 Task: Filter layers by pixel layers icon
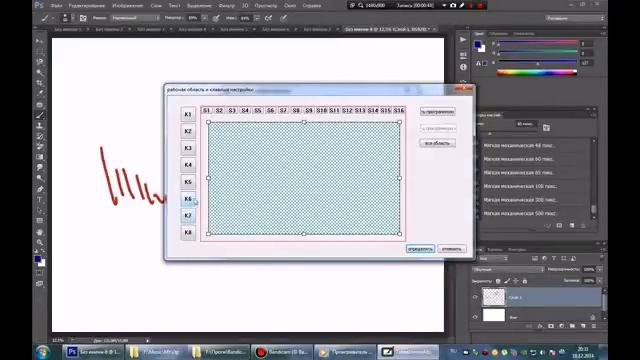535,258
